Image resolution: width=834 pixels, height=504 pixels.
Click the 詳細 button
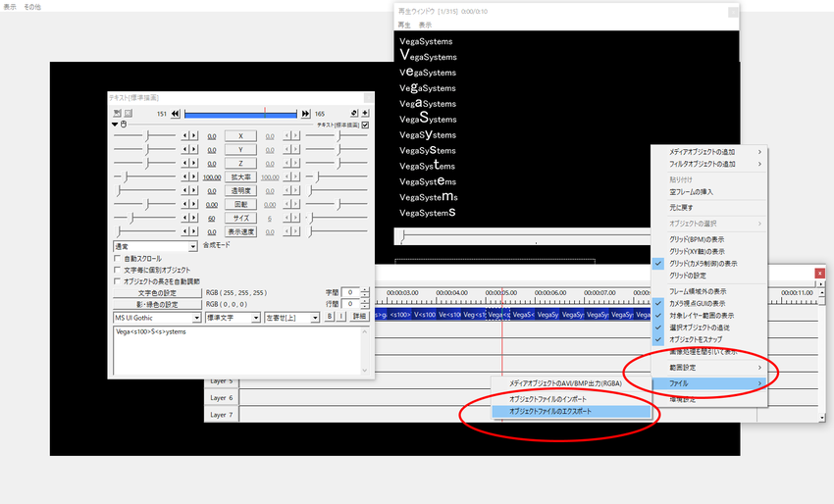[359, 317]
